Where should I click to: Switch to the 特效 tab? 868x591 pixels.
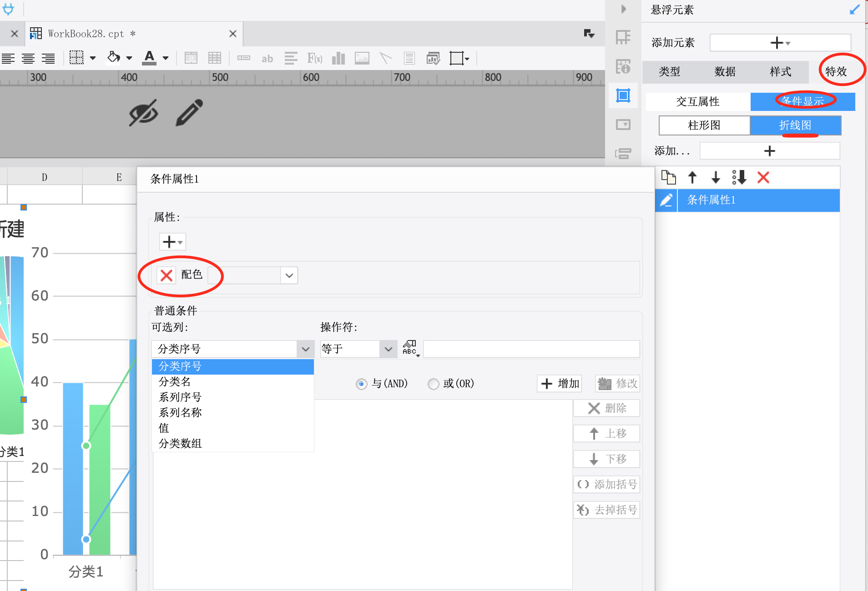[836, 71]
